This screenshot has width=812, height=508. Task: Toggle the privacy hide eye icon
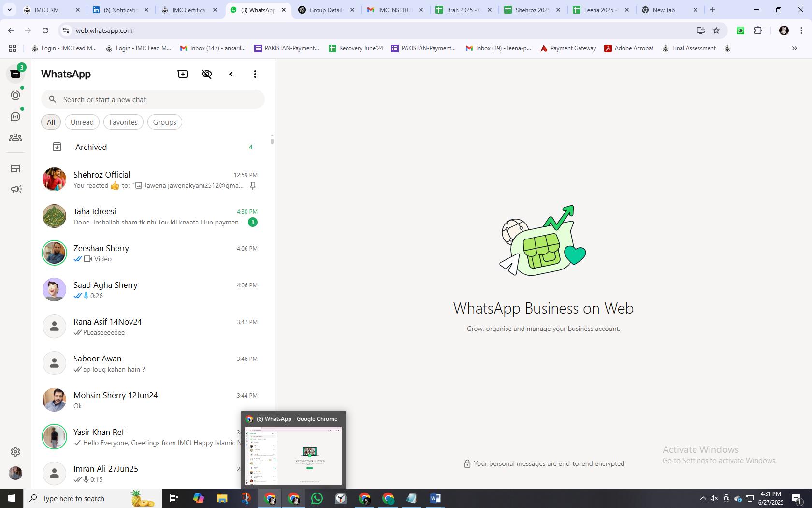coord(207,74)
